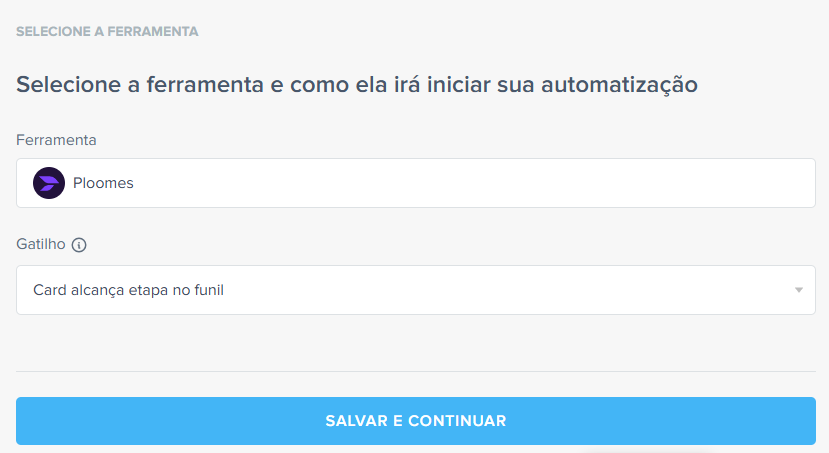
Task: Click the "Ferramenta" field label
Action: (x=56, y=139)
